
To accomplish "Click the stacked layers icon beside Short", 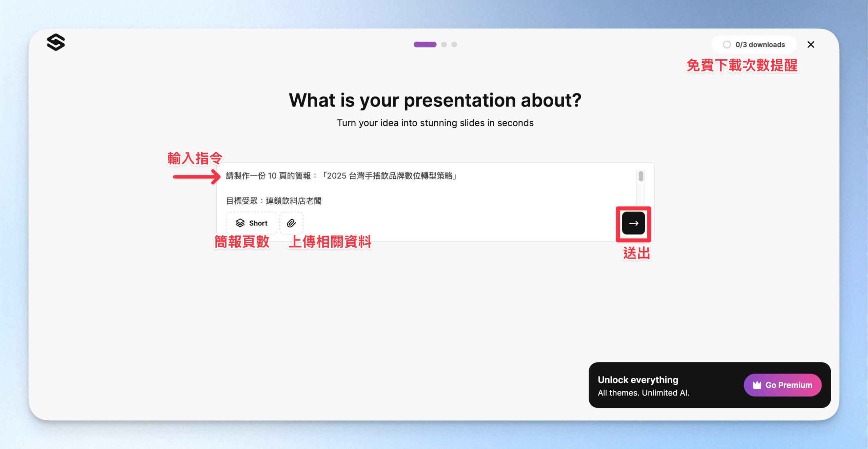I will click(x=240, y=223).
